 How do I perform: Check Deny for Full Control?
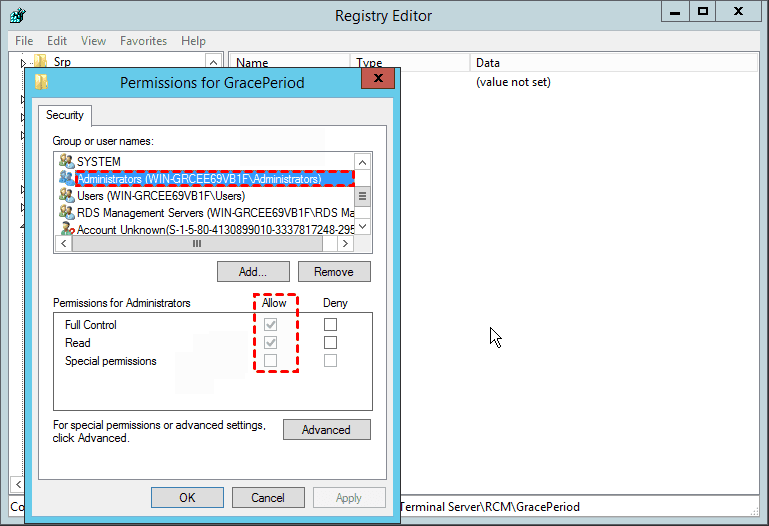point(331,324)
